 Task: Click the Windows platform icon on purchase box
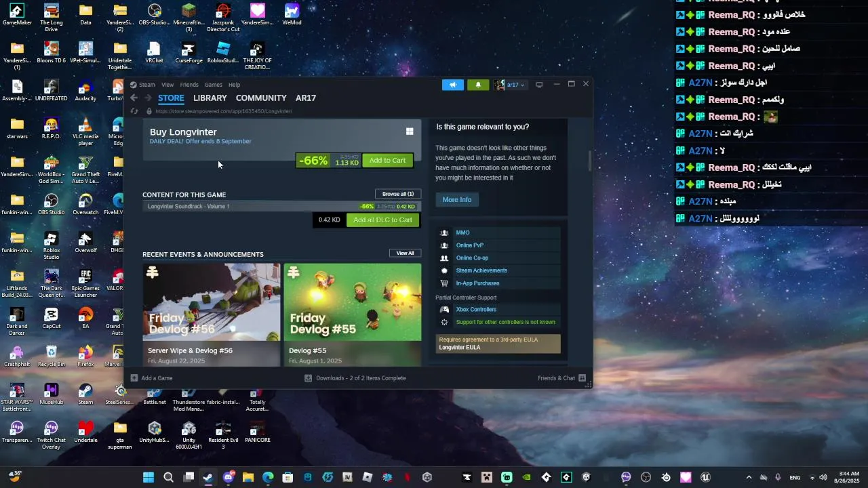(x=410, y=131)
